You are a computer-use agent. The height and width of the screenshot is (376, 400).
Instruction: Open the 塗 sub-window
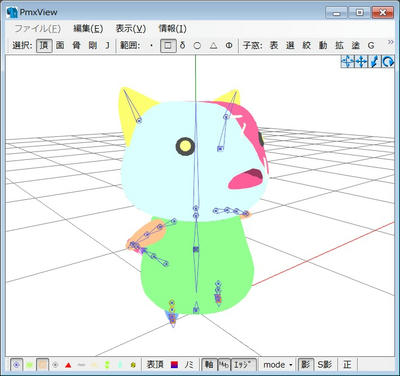tap(355, 45)
